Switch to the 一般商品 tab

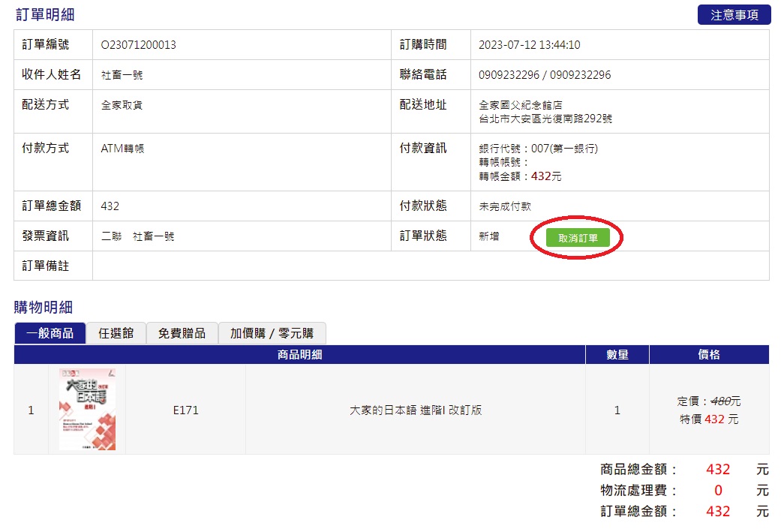coord(50,333)
